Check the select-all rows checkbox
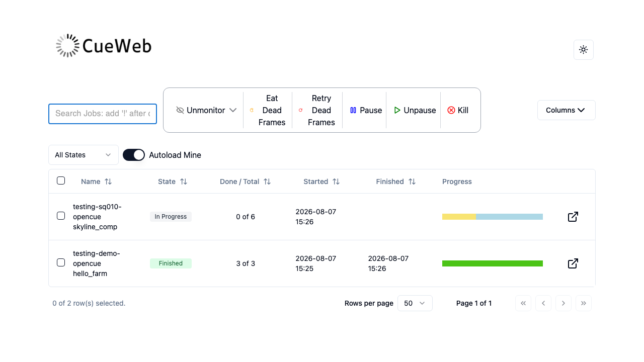The image size is (644, 362). tap(61, 180)
